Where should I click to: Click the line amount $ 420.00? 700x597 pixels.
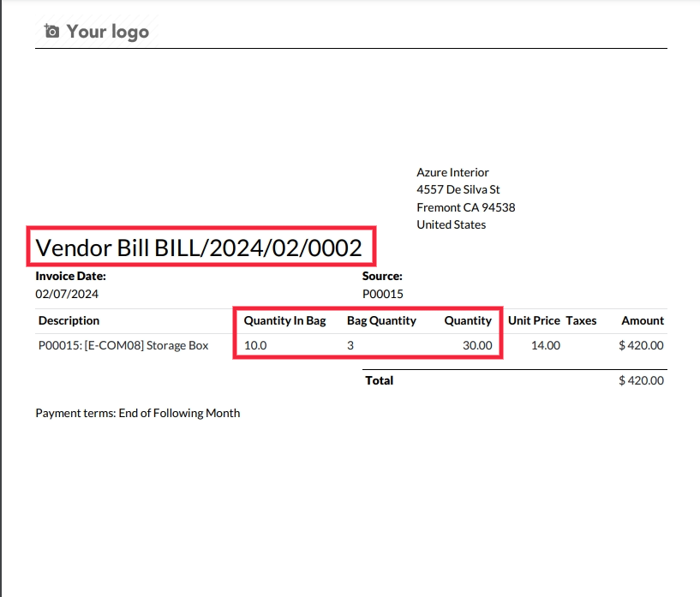(641, 345)
